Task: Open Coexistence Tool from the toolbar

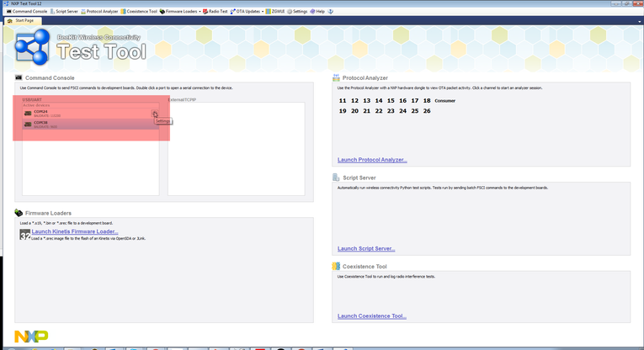Action: [139, 12]
